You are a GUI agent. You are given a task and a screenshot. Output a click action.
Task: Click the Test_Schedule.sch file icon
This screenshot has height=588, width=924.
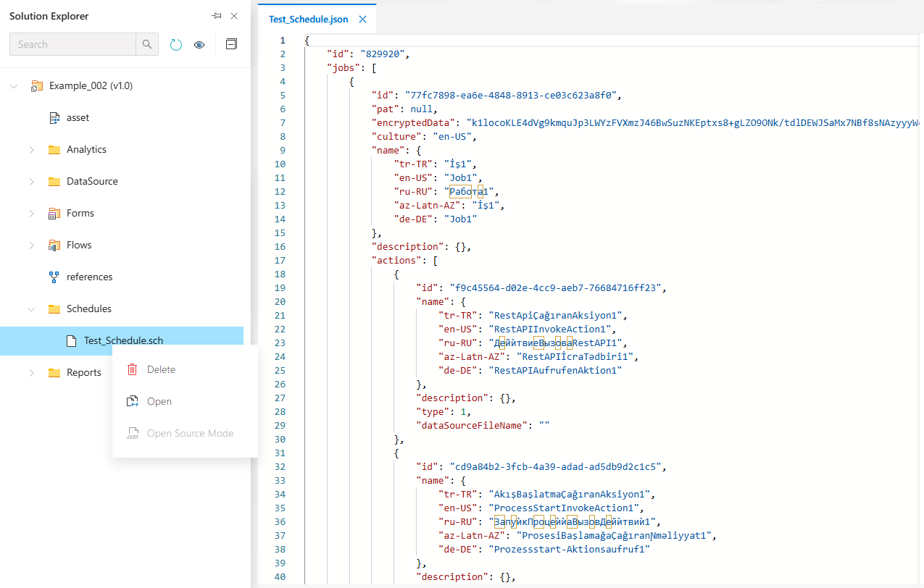[x=72, y=340]
